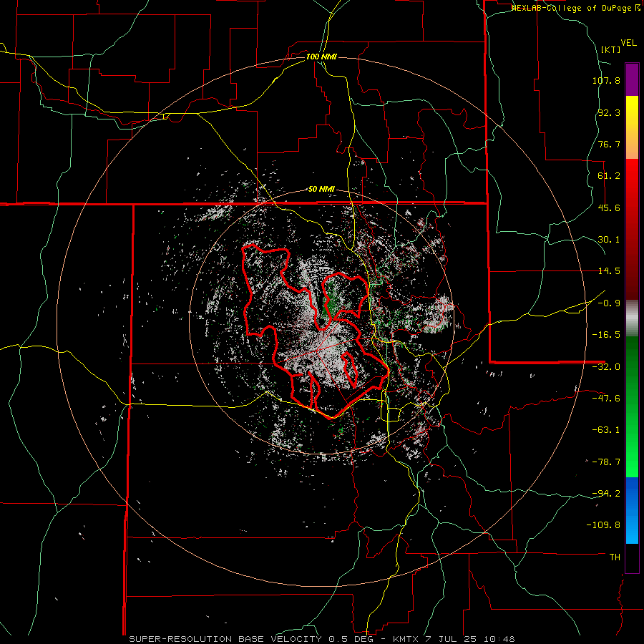The height and width of the screenshot is (644, 644).
Task: Click the 92.3 legend value
Action: click(609, 112)
